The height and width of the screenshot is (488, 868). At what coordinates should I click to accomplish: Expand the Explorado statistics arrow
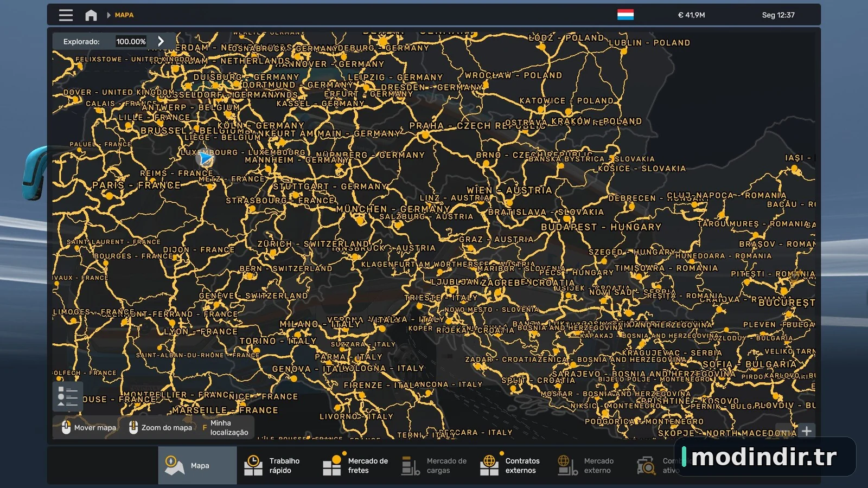[x=161, y=41]
